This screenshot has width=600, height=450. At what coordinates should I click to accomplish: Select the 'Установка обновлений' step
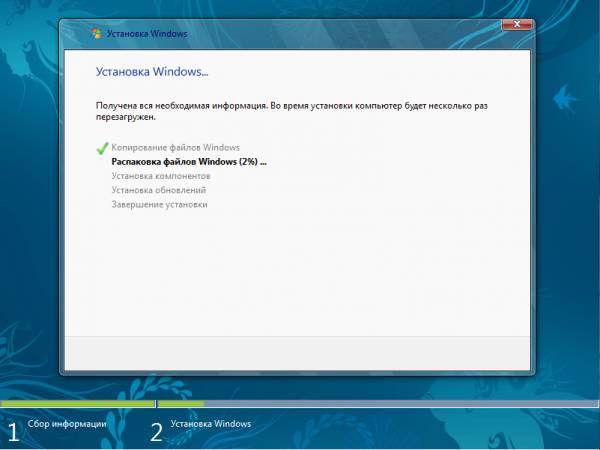click(x=158, y=190)
